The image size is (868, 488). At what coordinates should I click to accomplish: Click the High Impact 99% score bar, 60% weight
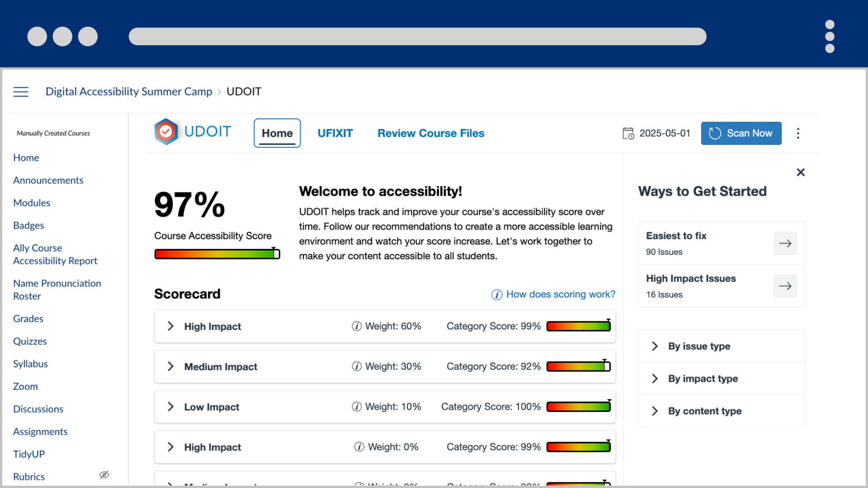pyautogui.click(x=579, y=326)
